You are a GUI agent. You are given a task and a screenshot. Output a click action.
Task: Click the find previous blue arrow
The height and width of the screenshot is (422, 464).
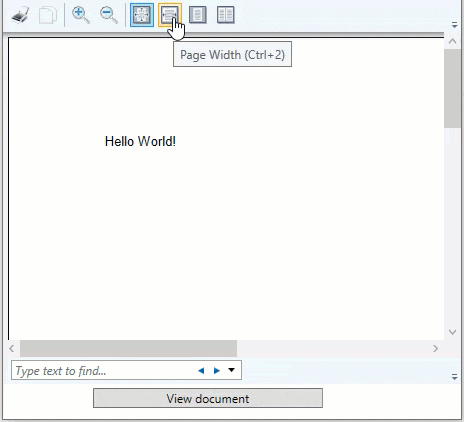point(201,370)
